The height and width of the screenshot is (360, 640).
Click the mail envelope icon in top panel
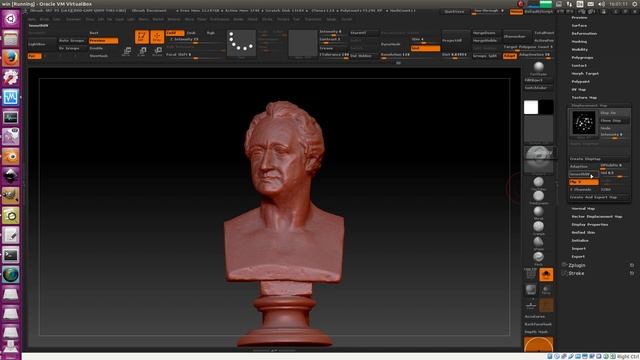(x=591, y=4)
